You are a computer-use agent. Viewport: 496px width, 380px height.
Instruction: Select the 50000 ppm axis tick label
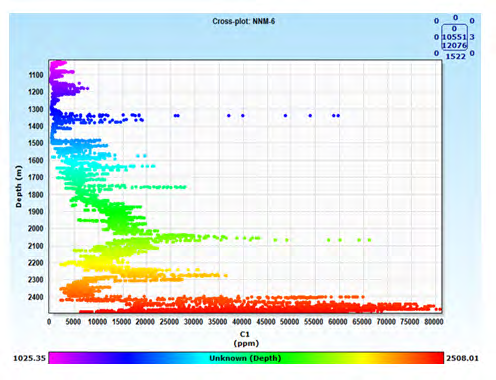click(x=290, y=322)
